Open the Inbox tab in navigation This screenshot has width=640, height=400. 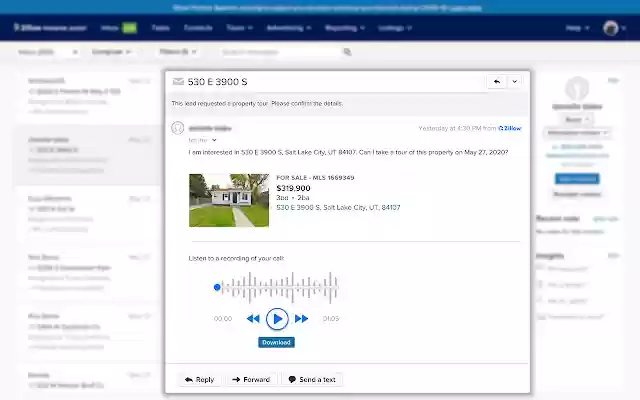[109, 28]
